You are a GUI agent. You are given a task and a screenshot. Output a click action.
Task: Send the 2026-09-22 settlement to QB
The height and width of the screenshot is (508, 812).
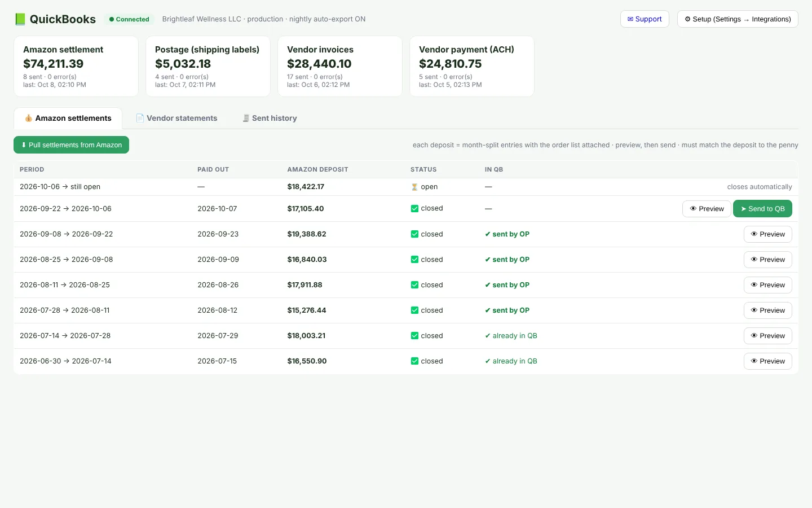[x=762, y=209]
